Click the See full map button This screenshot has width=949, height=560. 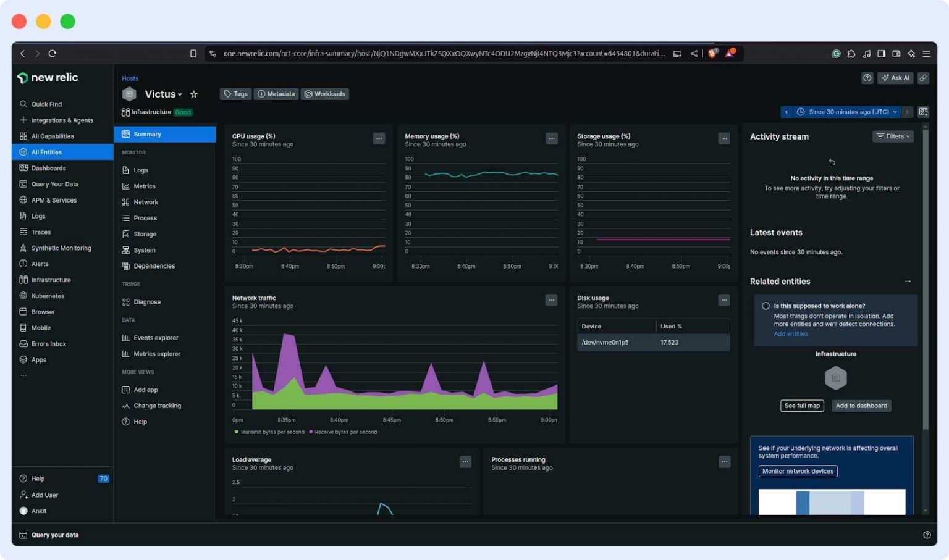pyautogui.click(x=802, y=406)
